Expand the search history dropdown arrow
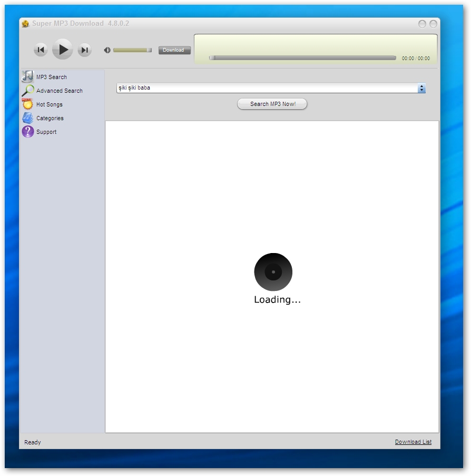The height and width of the screenshot is (476, 471). coord(421,88)
